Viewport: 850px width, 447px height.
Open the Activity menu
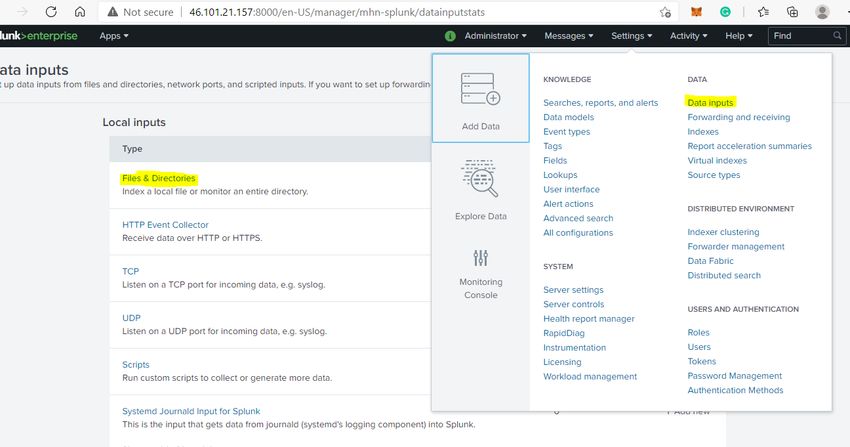[x=689, y=36]
